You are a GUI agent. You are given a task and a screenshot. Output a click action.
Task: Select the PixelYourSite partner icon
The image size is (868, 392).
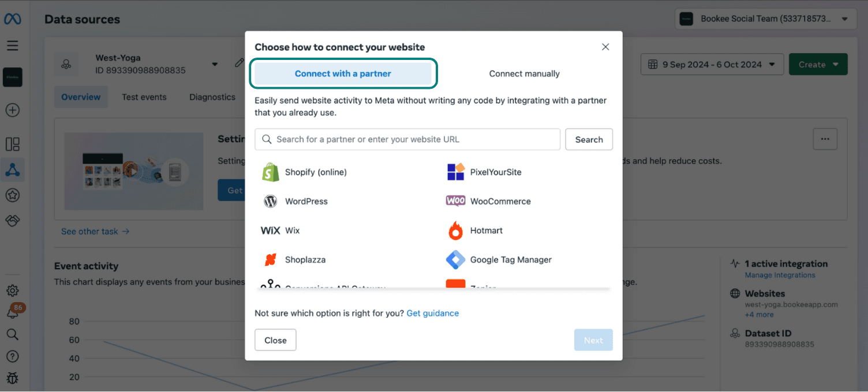[456, 172]
